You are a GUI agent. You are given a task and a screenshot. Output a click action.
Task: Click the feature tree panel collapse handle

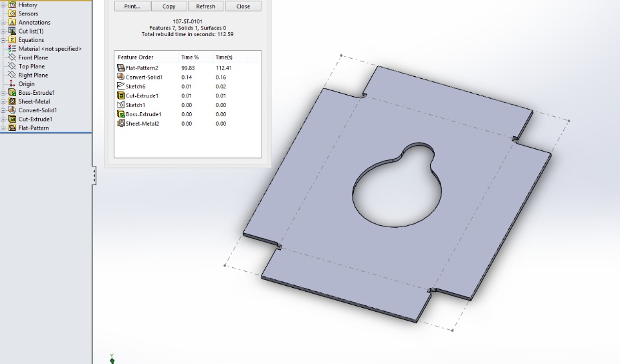point(94,175)
